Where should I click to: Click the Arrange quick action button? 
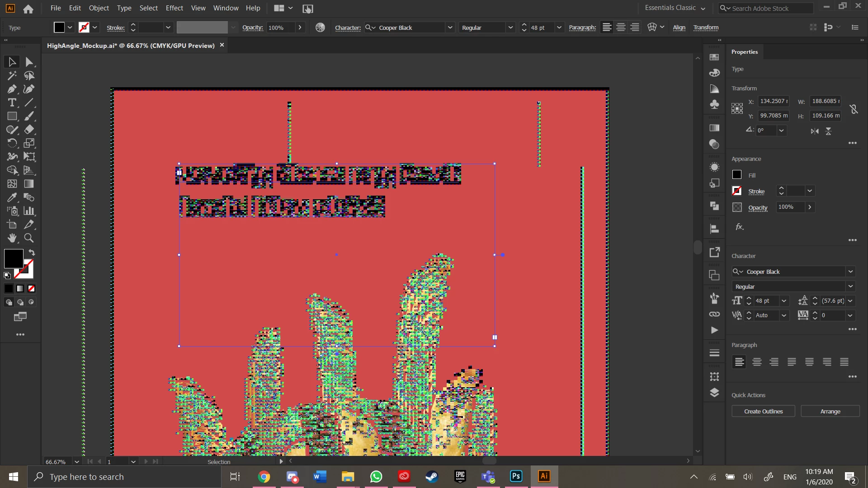pos(830,411)
